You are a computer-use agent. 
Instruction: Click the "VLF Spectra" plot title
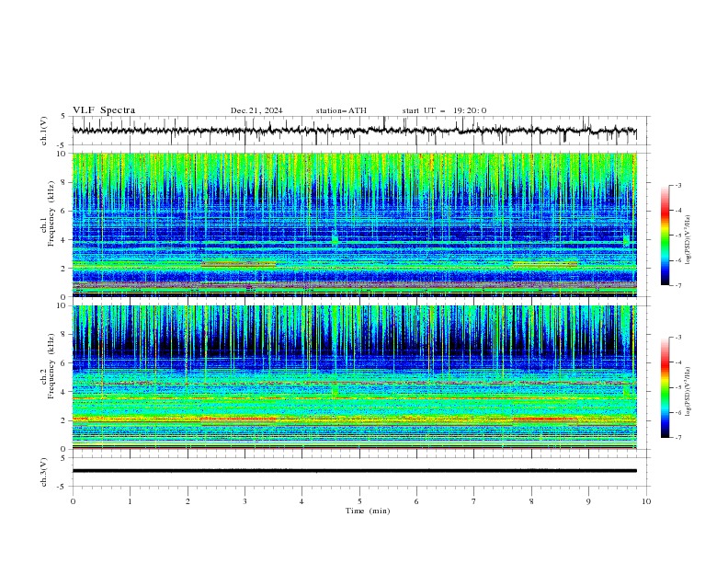click(104, 110)
